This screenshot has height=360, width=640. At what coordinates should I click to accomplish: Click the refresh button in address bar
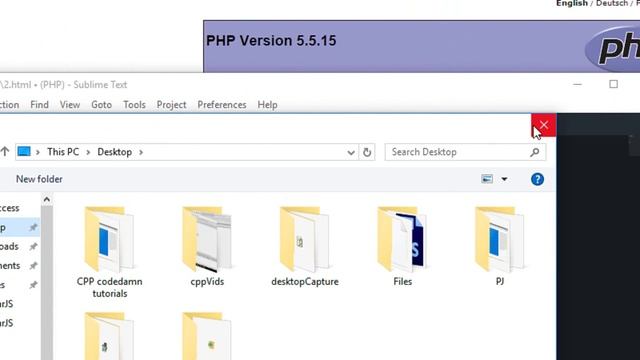(367, 152)
